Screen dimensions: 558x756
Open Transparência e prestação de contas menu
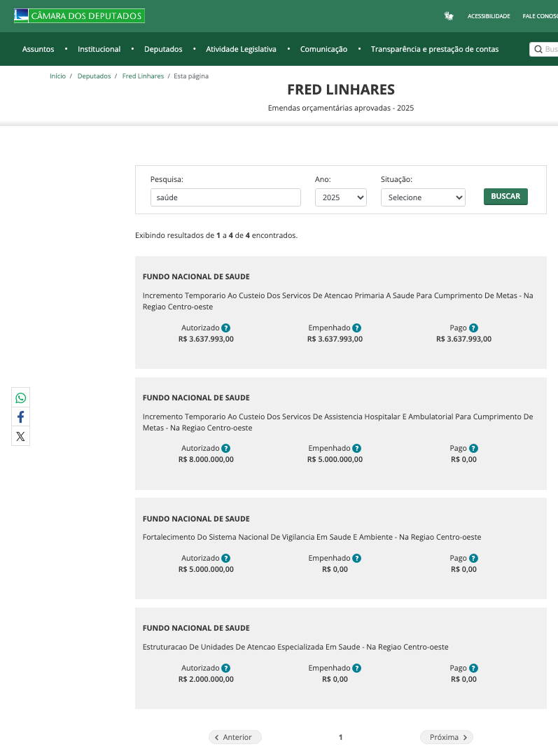(x=435, y=49)
